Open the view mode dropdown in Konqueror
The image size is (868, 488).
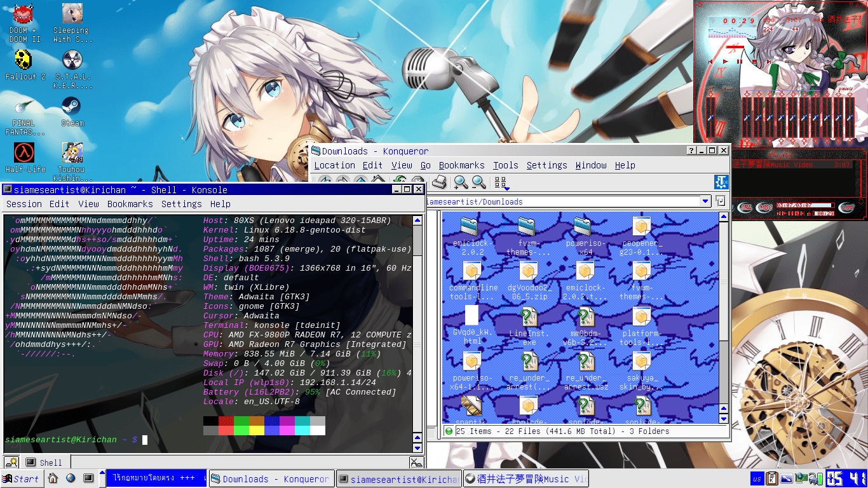tap(501, 183)
